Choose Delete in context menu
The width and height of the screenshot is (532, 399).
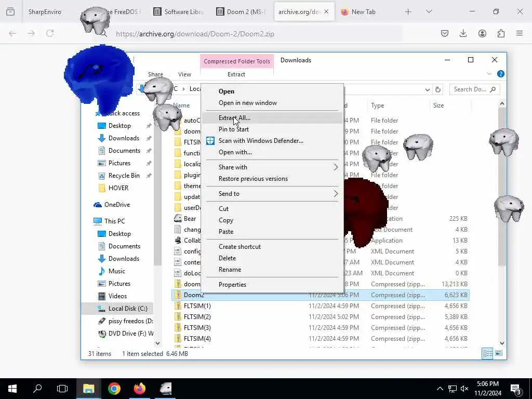click(x=271, y=258)
